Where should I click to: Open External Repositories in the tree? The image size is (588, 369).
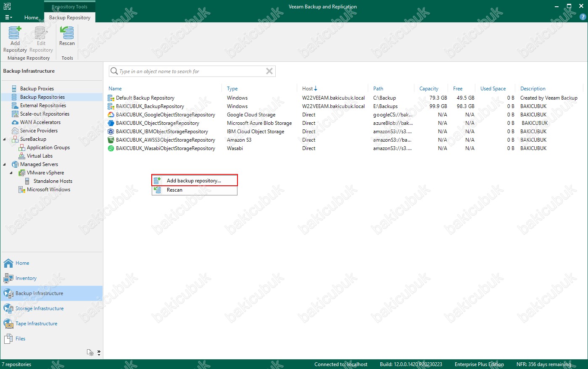(x=43, y=105)
